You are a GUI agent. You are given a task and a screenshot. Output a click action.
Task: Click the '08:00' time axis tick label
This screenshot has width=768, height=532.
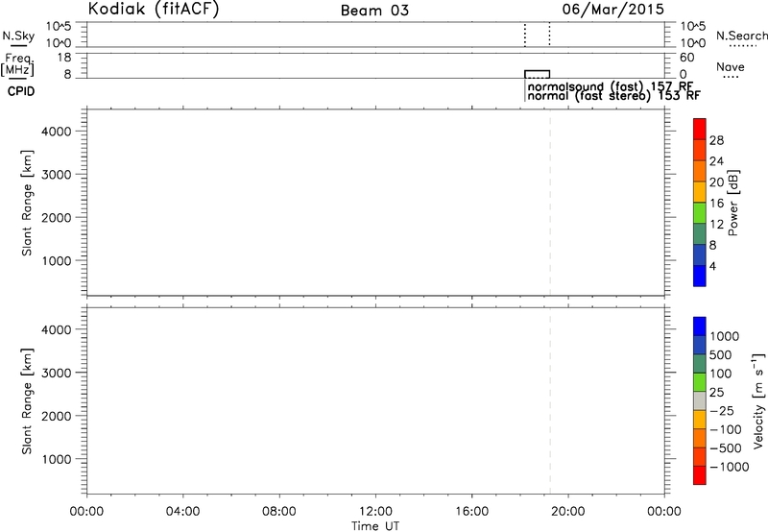(279, 512)
